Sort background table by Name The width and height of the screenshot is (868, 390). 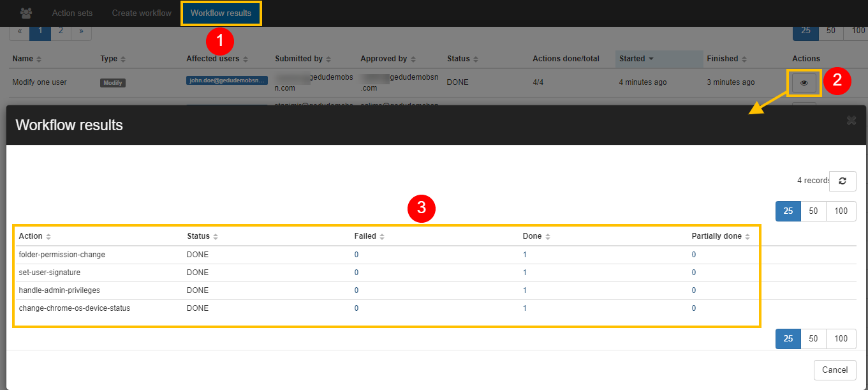(27, 59)
